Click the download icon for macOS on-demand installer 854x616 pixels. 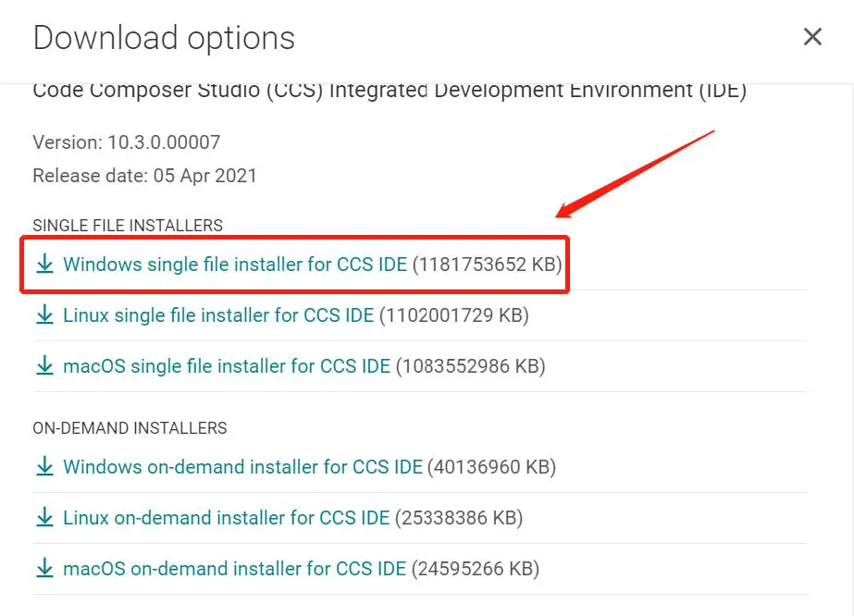pyautogui.click(x=43, y=569)
